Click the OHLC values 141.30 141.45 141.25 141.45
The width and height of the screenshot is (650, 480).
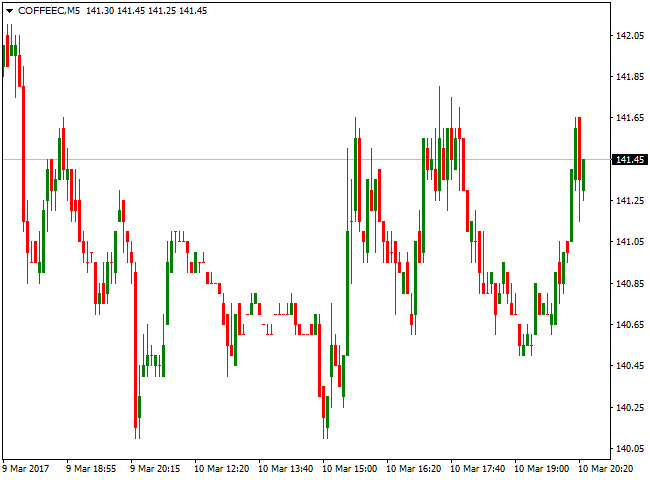point(146,11)
